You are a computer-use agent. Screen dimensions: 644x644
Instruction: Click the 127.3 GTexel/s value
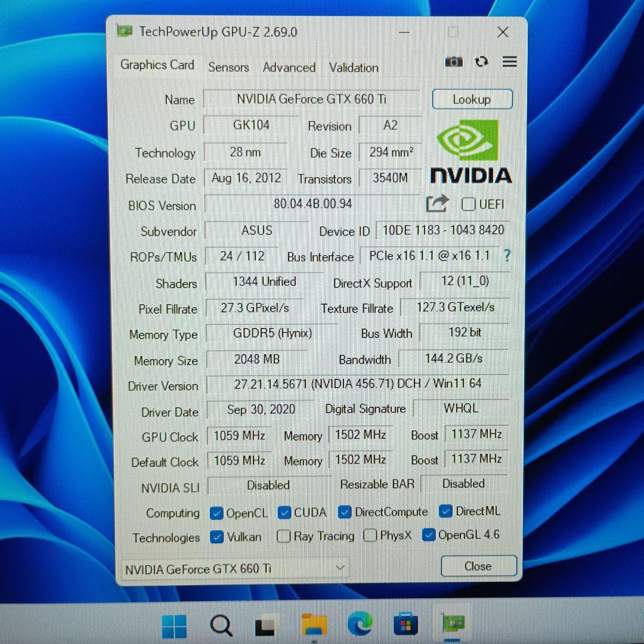456,307
